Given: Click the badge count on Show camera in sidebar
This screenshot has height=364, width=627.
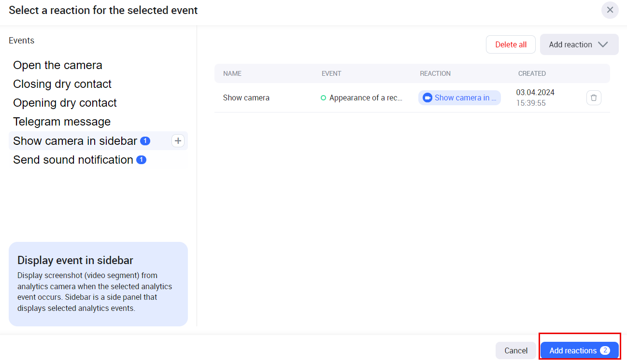Looking at the screenshot, I should click(x=145, y=141).
